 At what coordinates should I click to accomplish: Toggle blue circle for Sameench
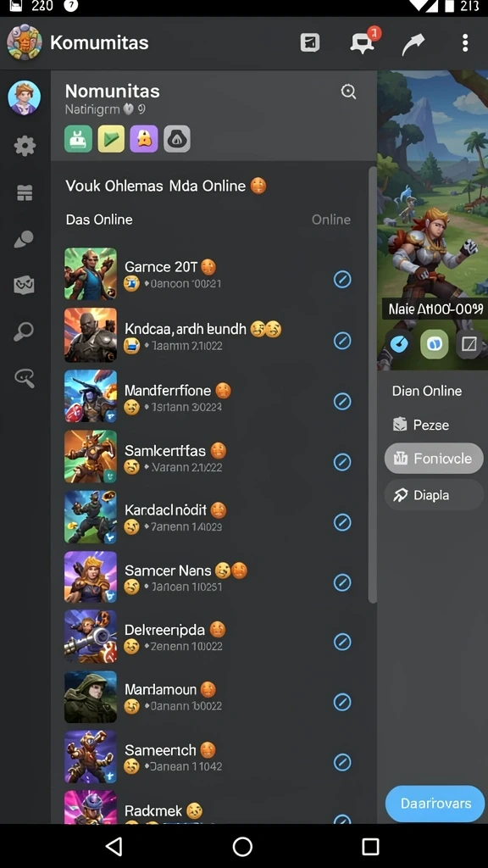[342, 762]
